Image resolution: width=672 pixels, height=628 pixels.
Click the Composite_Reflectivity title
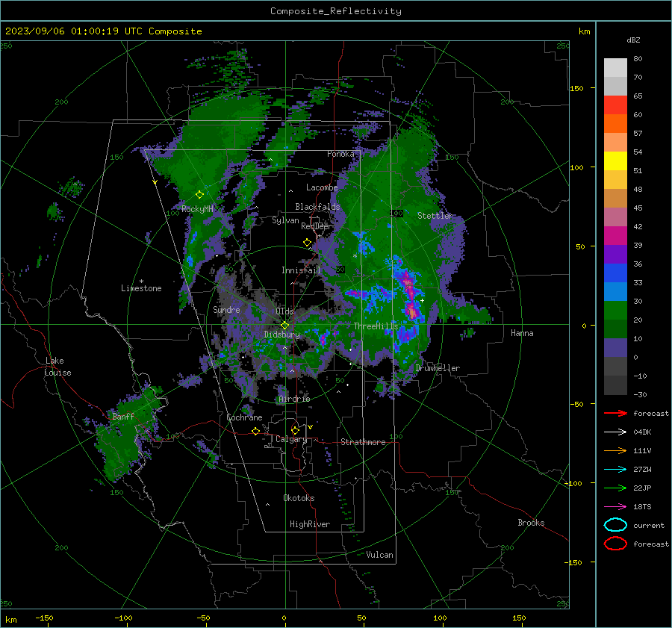point(336,11)
